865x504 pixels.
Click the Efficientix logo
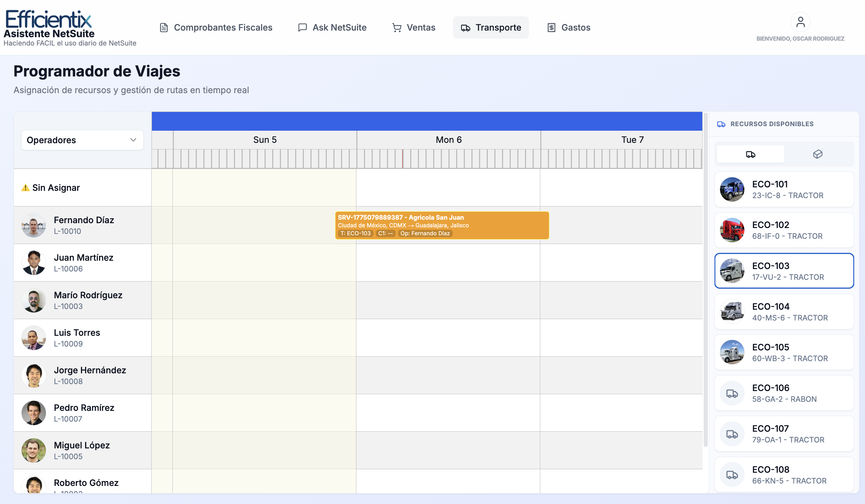(48, 19)
